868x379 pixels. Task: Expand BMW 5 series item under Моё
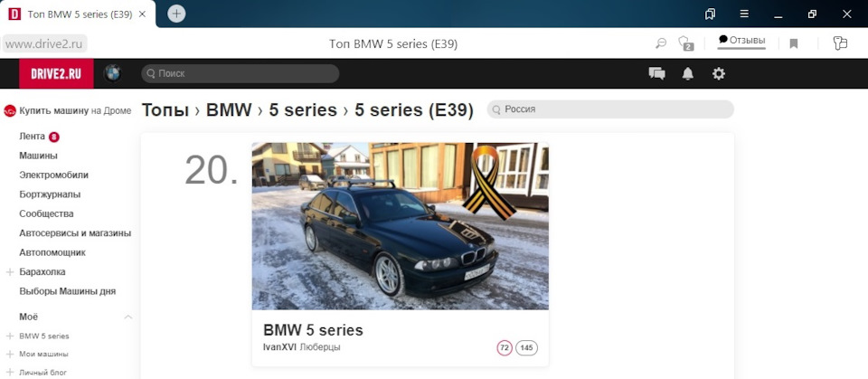pos(9,336)
